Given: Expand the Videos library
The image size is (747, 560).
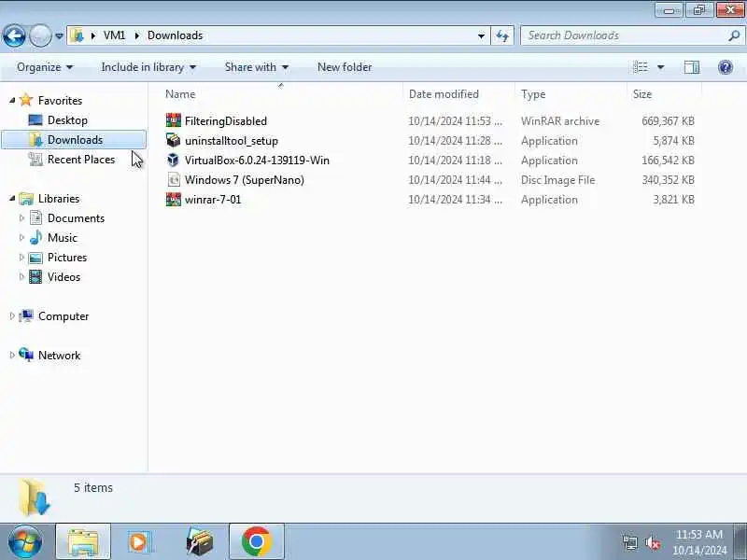Looking at the screenshot, I should 21,276.
